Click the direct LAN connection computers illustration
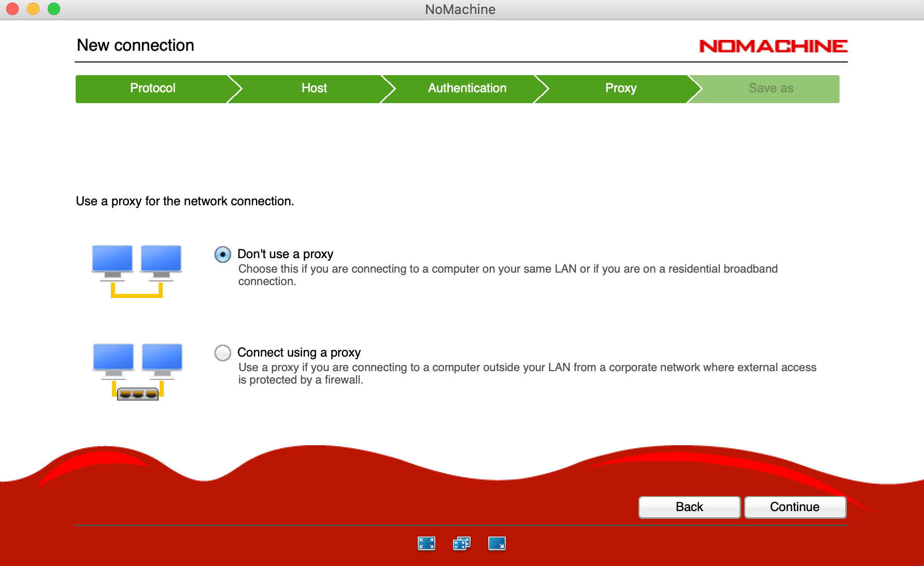 click(x=137, y=271)
